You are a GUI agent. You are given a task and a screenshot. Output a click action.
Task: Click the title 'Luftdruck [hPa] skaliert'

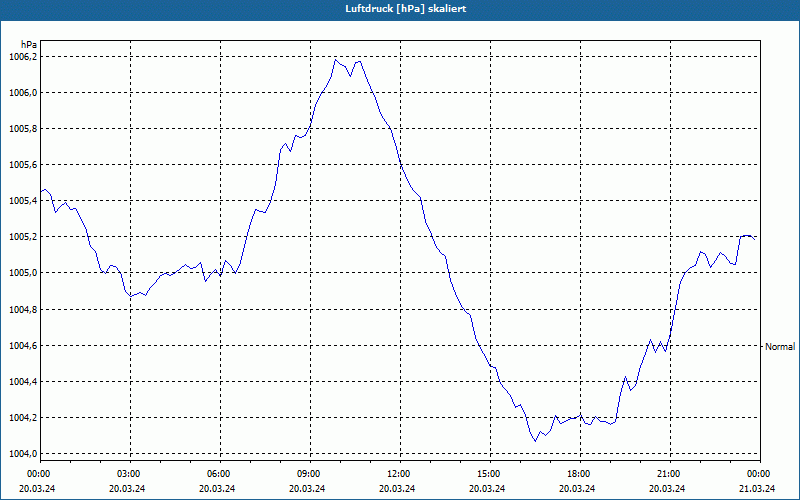point(406,9)
